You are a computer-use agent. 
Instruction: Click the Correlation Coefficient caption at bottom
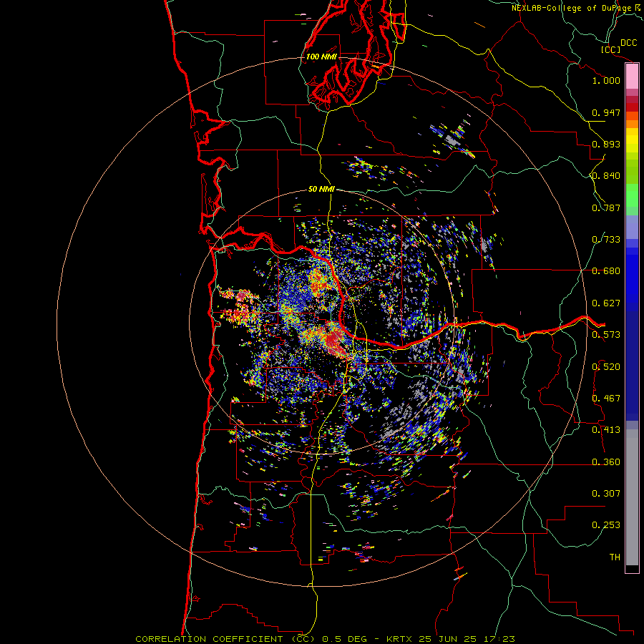[325, 639]
